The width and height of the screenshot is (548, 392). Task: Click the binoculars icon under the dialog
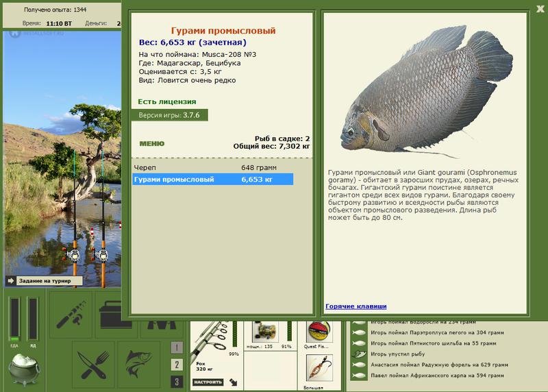(162, 326)
